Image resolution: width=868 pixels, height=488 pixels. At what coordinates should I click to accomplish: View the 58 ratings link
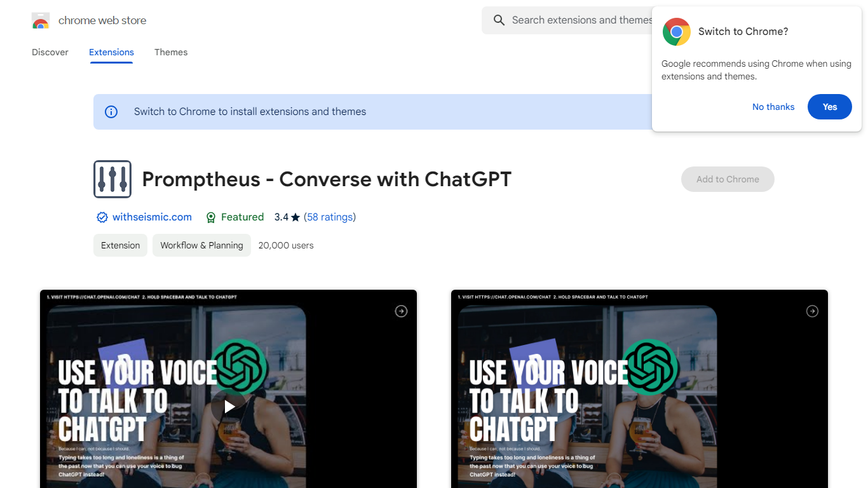click(x=330, y=217)
